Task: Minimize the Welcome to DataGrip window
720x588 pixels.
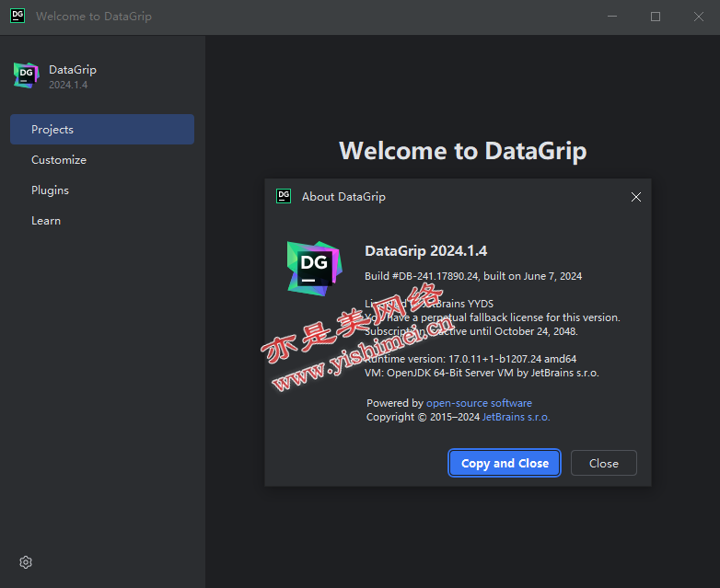Action: pyautogui.click(x=612, y=17)
